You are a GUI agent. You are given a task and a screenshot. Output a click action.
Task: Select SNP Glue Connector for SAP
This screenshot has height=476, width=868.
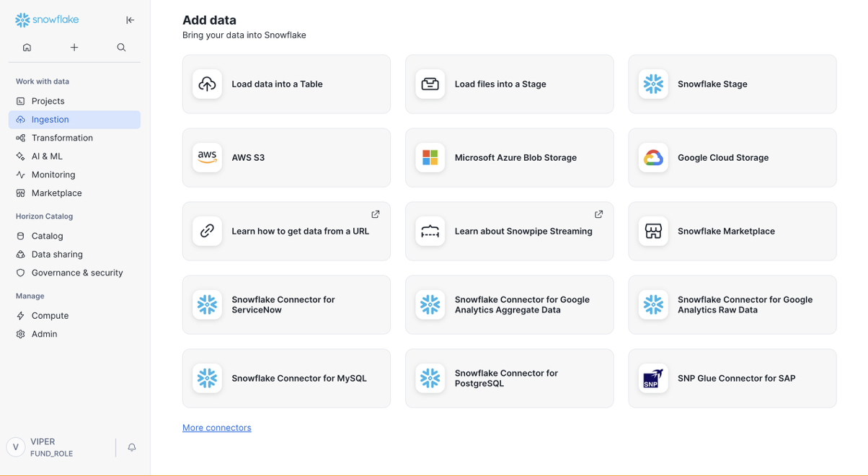pos(732,379)
